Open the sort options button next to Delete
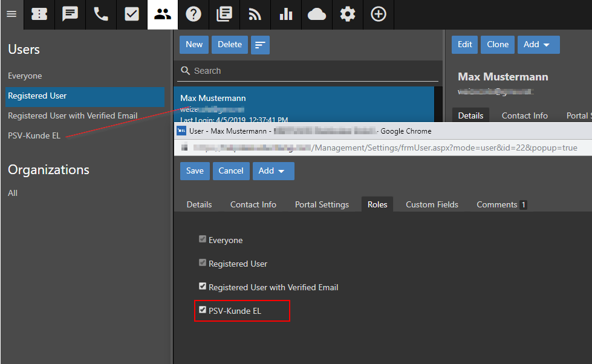 coord(260,45)
